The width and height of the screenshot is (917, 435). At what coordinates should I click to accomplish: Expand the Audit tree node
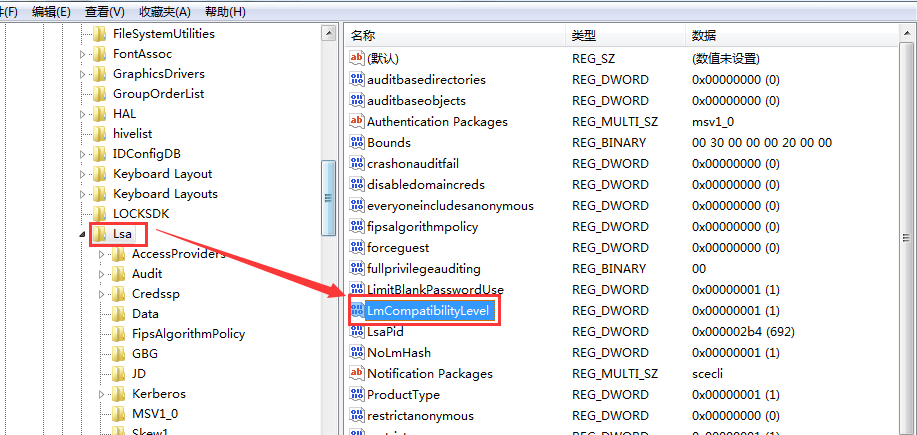(x=101, y=274)
